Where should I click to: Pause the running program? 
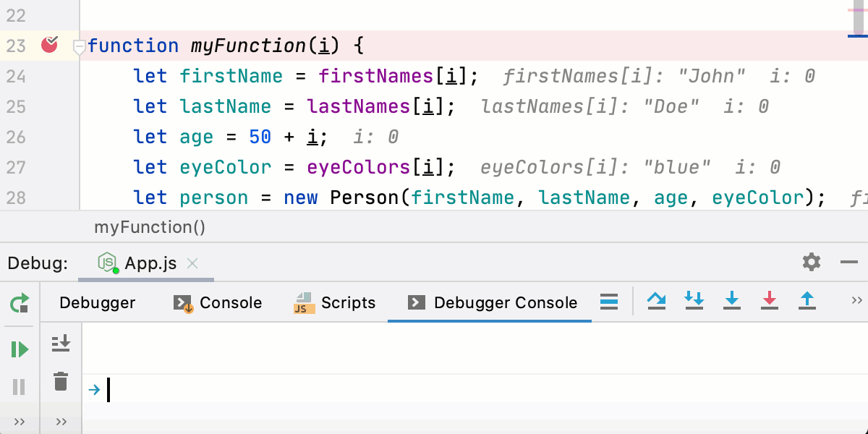(20, 387)
